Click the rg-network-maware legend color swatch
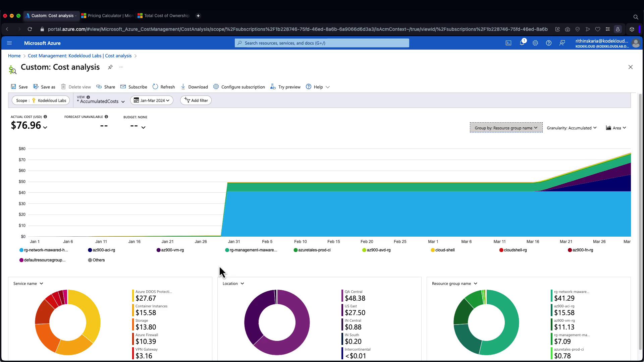Viewport: 644px width, 362px height. 21,250
